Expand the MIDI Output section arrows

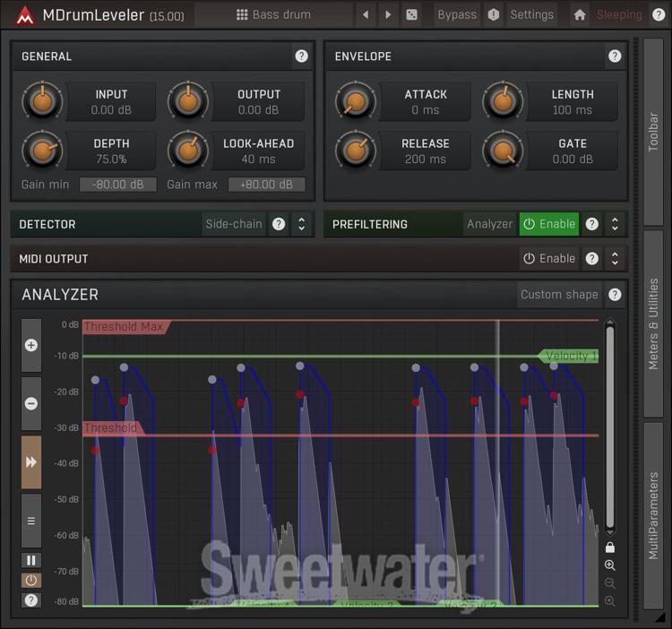point(615,258)
